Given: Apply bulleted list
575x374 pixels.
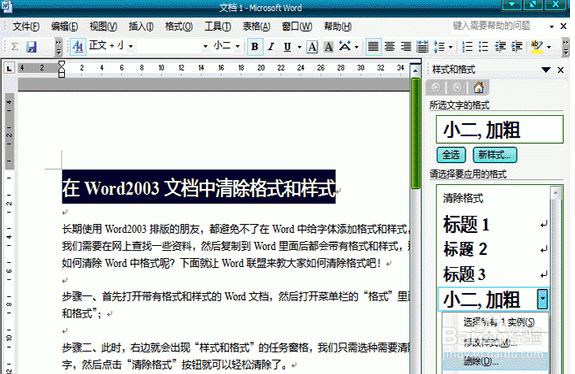Looking at the screenshot, I should click(x=484, y=47).
